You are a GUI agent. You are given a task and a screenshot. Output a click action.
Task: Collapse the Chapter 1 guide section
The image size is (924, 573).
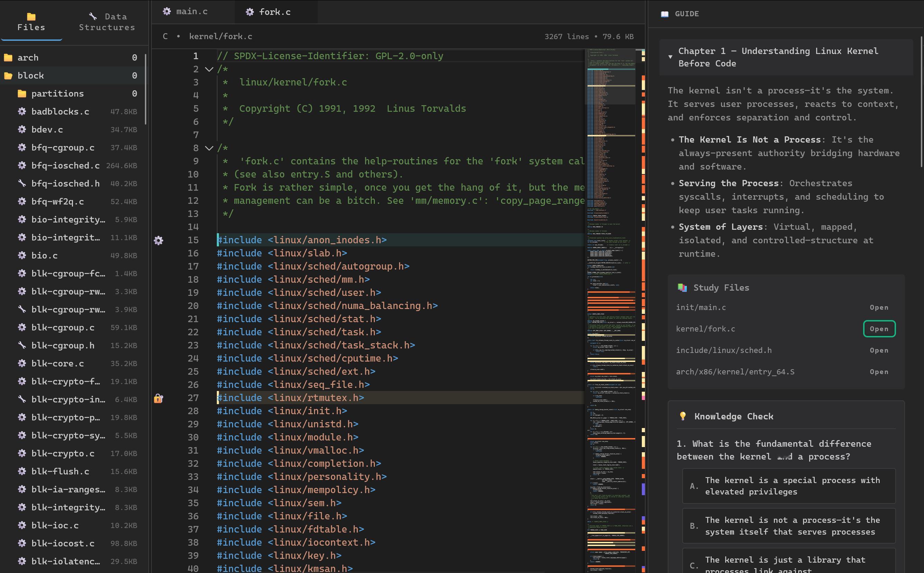coord(670,56)
